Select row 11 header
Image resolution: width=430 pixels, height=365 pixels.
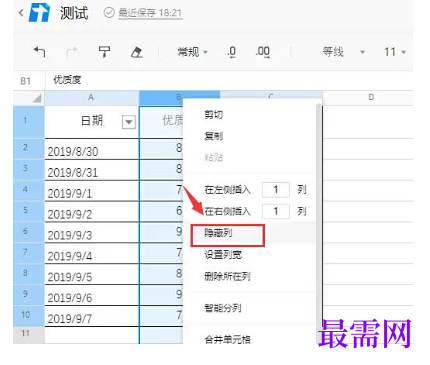[29, 335]
